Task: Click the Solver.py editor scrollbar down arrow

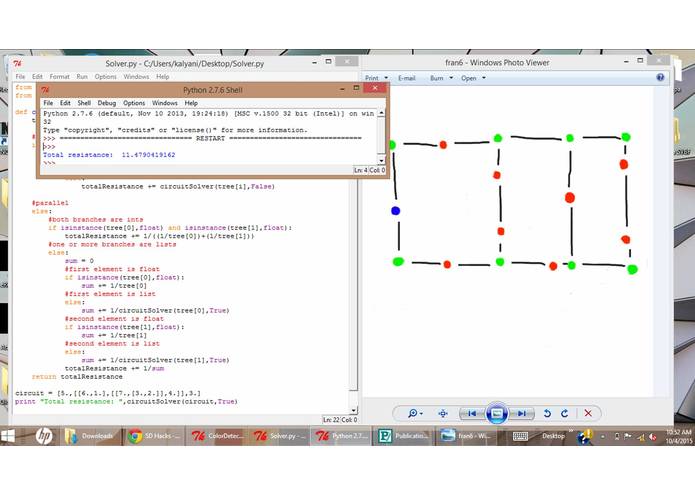Action: pos(353,410)
